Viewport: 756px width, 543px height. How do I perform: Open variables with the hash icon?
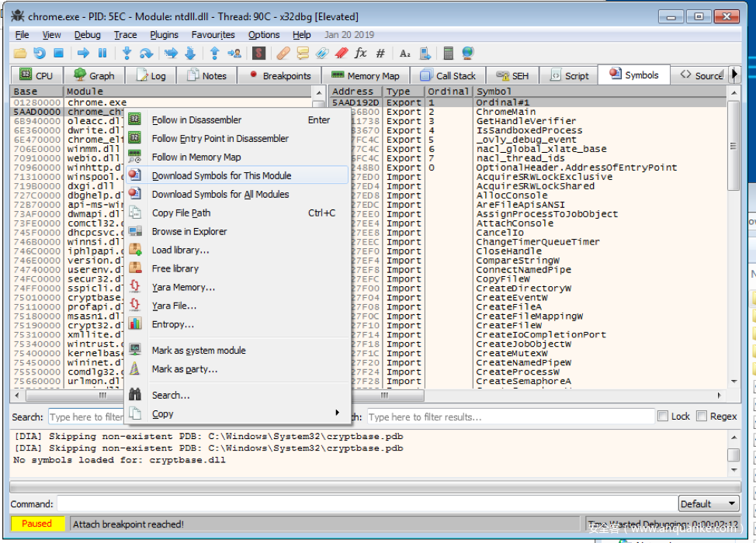[380, 53]
